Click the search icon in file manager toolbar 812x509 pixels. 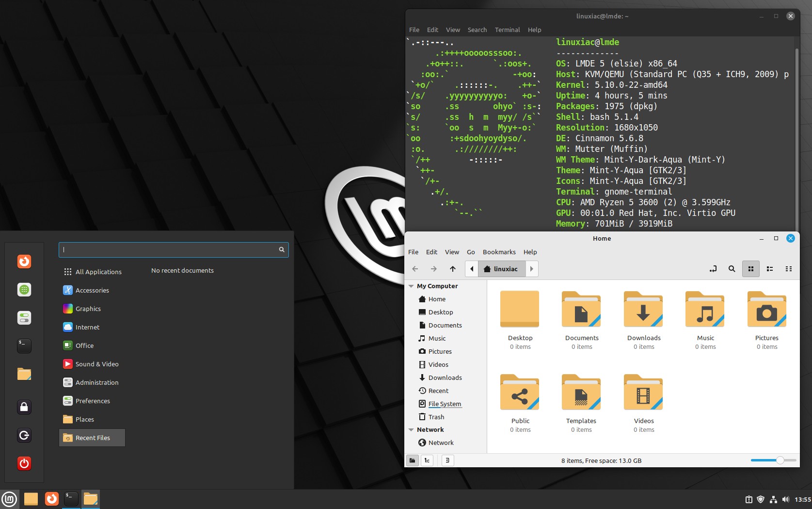point(732,269)
